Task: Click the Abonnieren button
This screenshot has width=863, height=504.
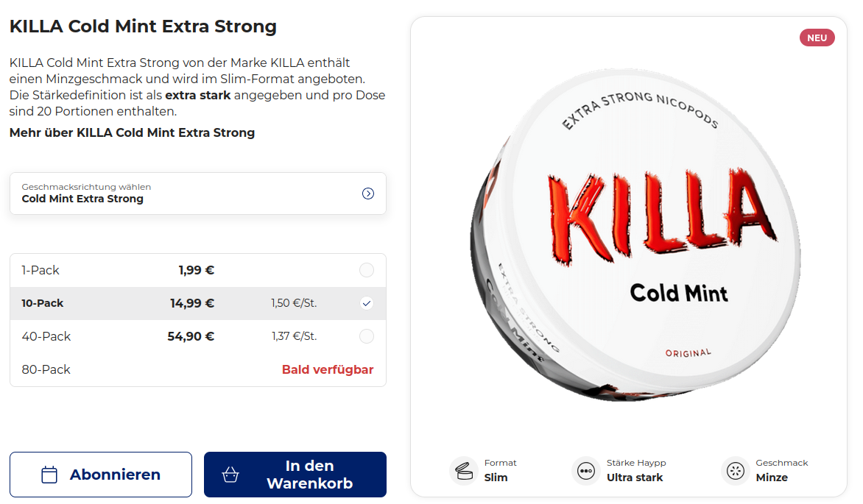Action: pyautogui.click(x=101, y=475)
